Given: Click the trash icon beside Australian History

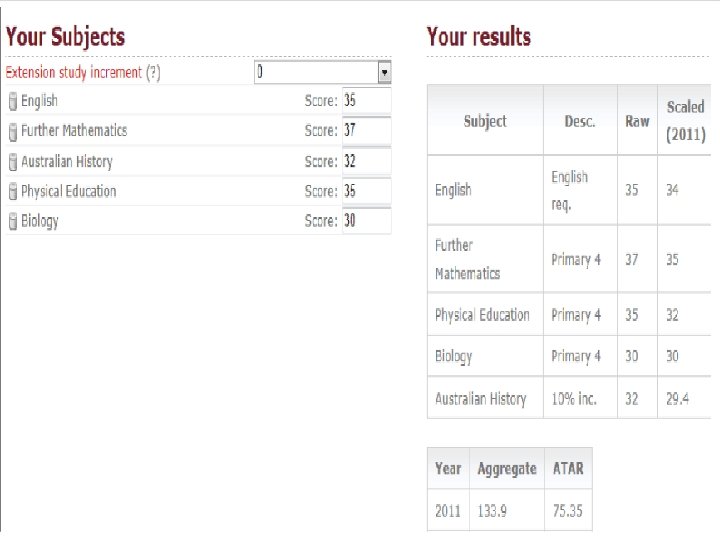Looking at the screenshot, I should [x=12, y=162].
